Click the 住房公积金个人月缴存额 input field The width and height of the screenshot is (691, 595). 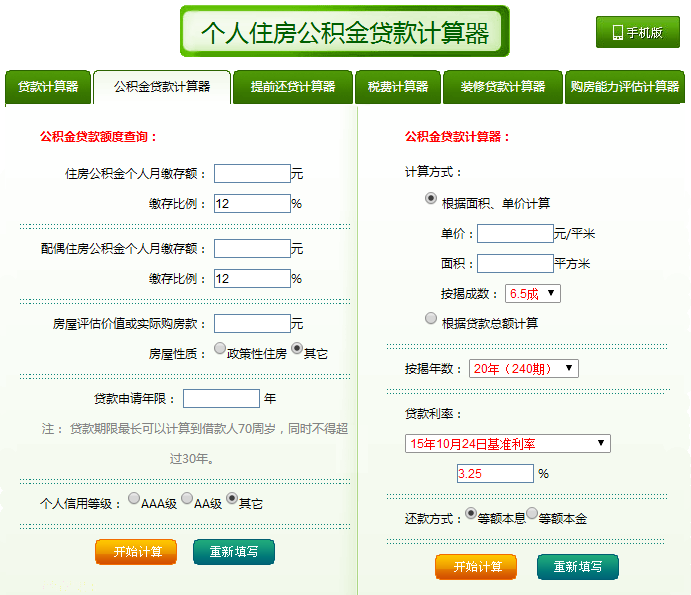pyautogui.click(x=252, y=174)
